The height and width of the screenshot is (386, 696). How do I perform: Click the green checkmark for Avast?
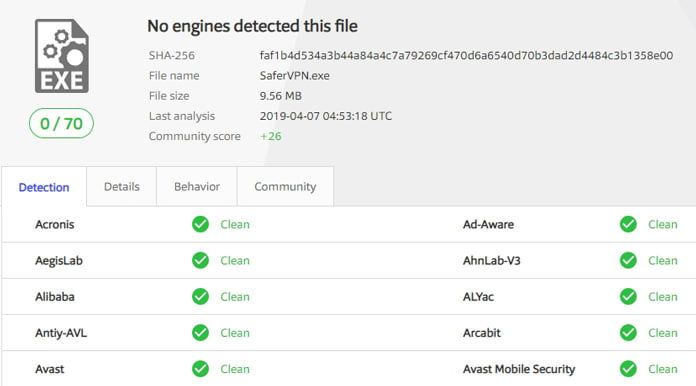(200, 369)
